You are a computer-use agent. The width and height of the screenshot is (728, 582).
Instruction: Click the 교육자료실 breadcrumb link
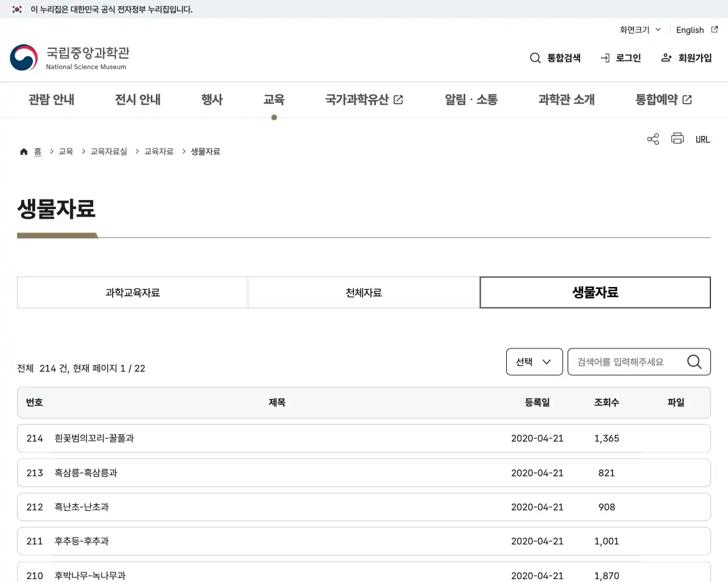(108, 151)
